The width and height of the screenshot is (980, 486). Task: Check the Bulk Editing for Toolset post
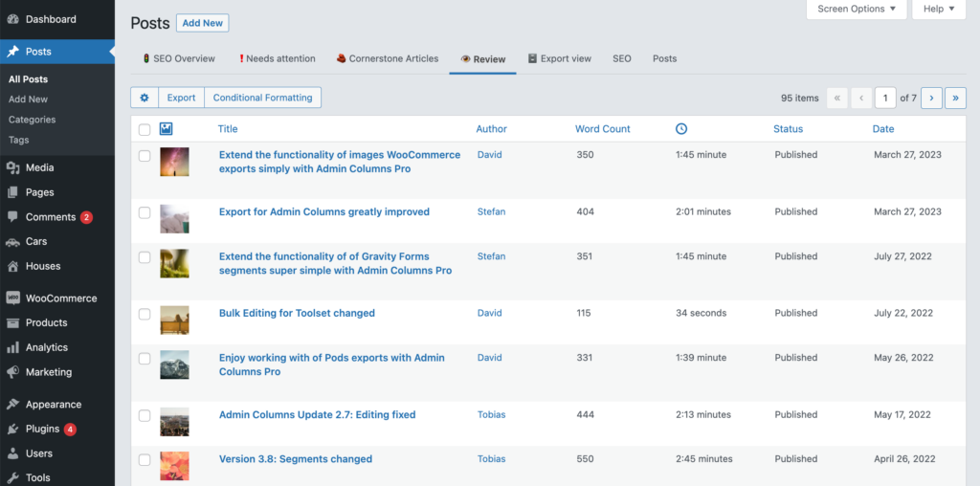(145, 314)
